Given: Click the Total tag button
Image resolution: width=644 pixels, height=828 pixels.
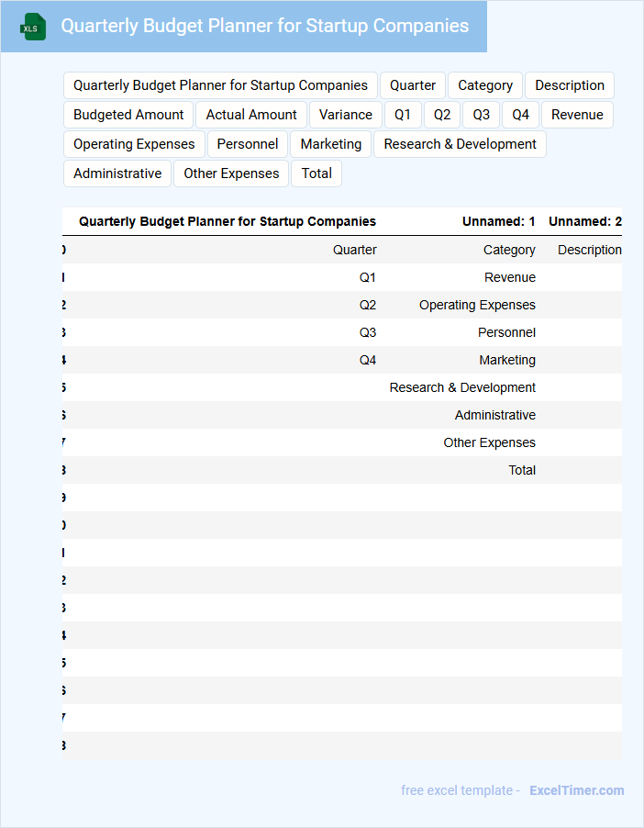Looking at the screenshot, I should (316, 173).
